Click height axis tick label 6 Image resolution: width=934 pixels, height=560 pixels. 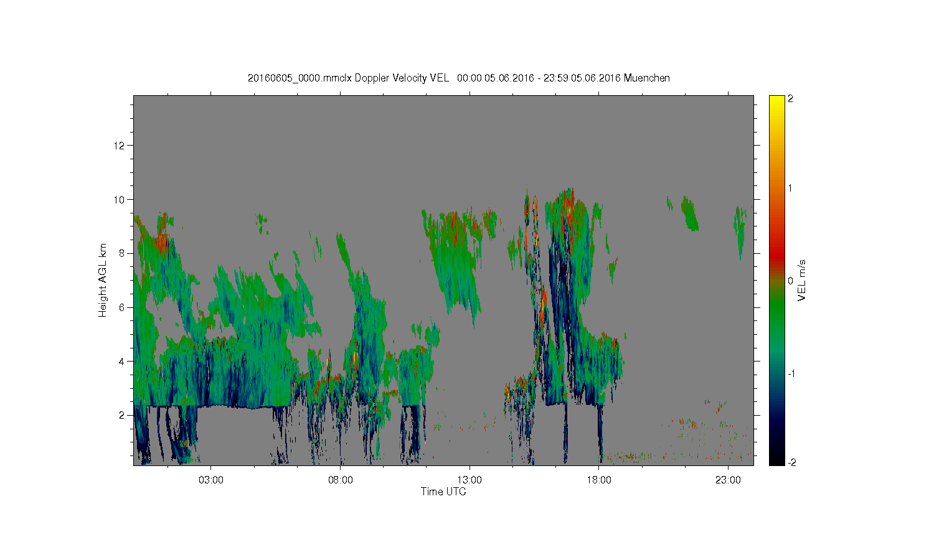(122, 307)
